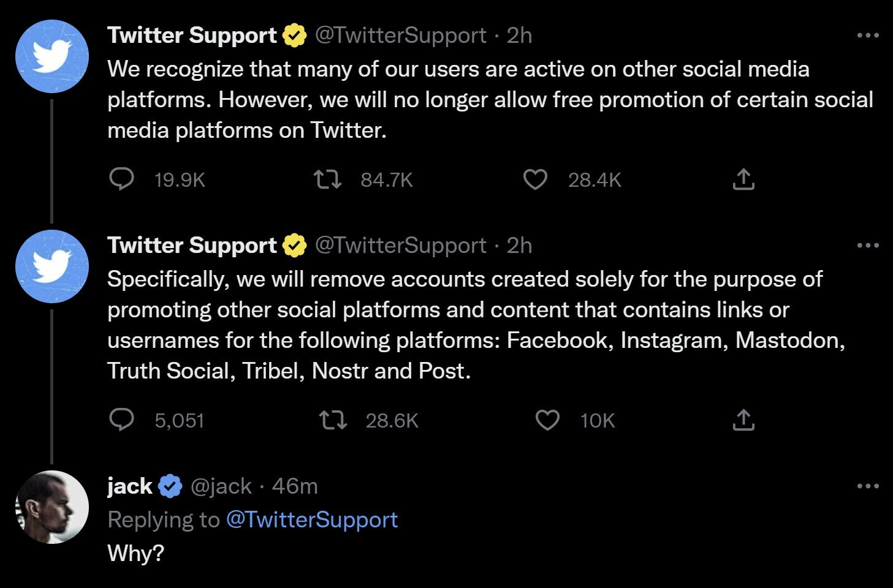Viewport: 893px width, 588px height.
Task: Retweet the tweet with 28.6K retweets
Action: pos(333,420)
